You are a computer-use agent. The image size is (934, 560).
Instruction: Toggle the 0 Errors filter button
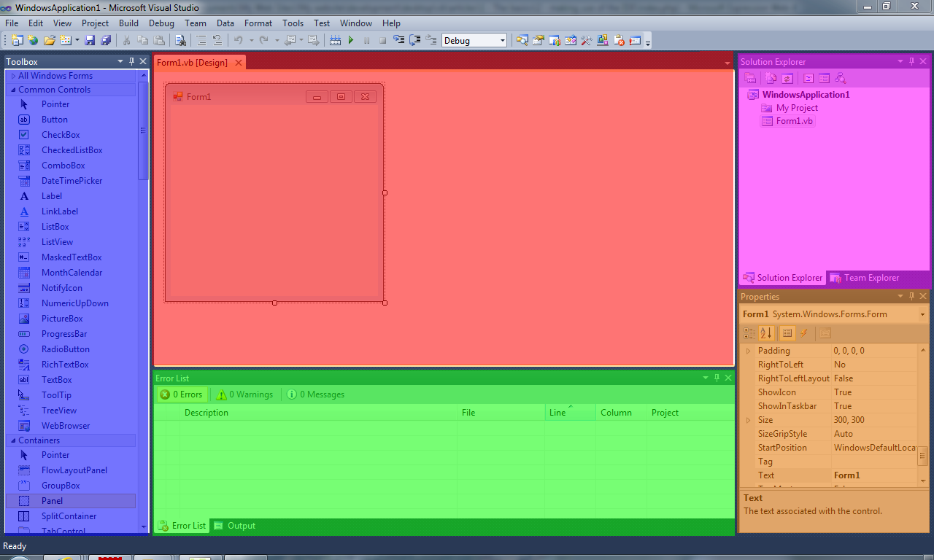[x=182, y=394]
